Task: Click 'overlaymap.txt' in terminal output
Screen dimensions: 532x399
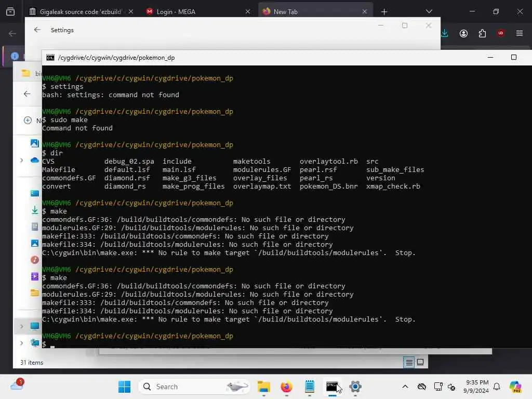Action: [x=262, y=187]
